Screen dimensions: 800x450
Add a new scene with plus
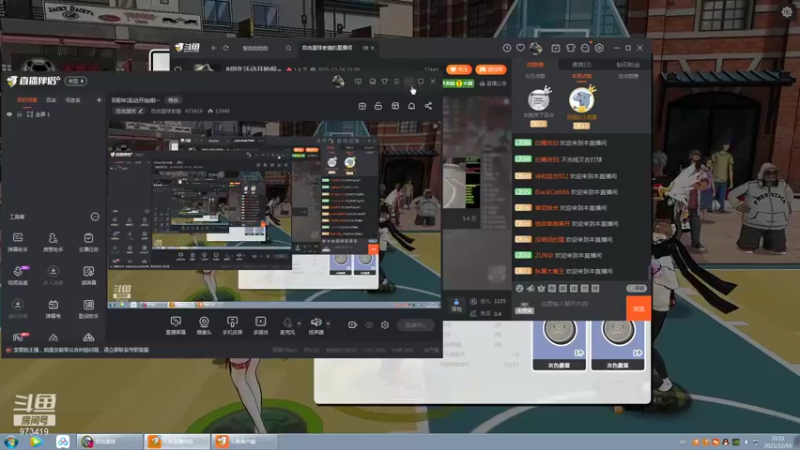pyautogui.click(x=99, y=100)
